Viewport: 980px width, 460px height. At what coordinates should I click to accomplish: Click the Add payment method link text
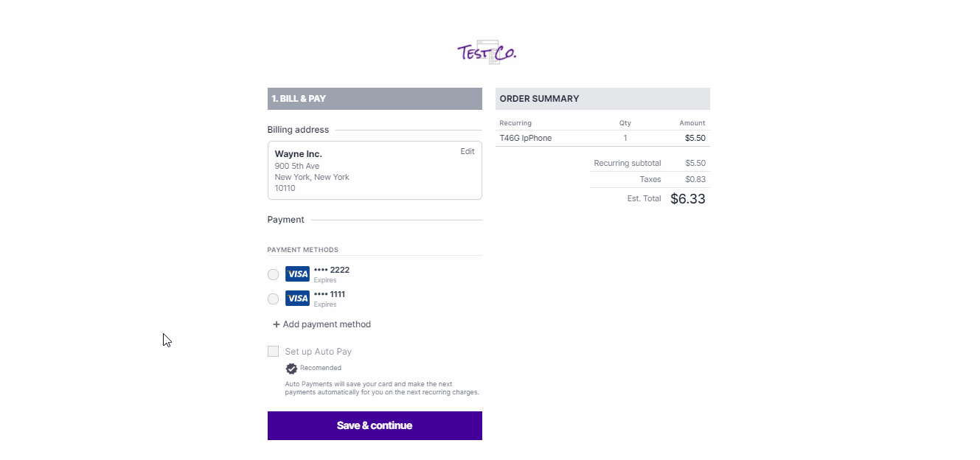[327, 324]
